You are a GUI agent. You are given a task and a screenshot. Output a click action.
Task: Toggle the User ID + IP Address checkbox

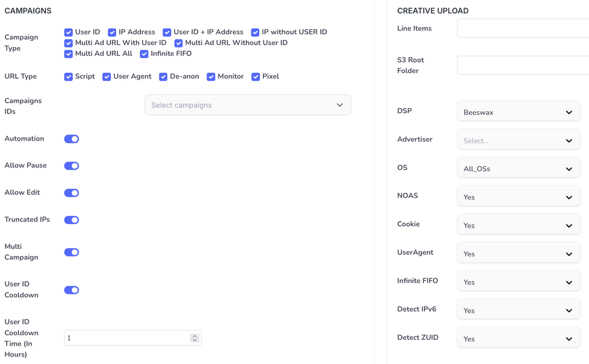coord(167,32)
